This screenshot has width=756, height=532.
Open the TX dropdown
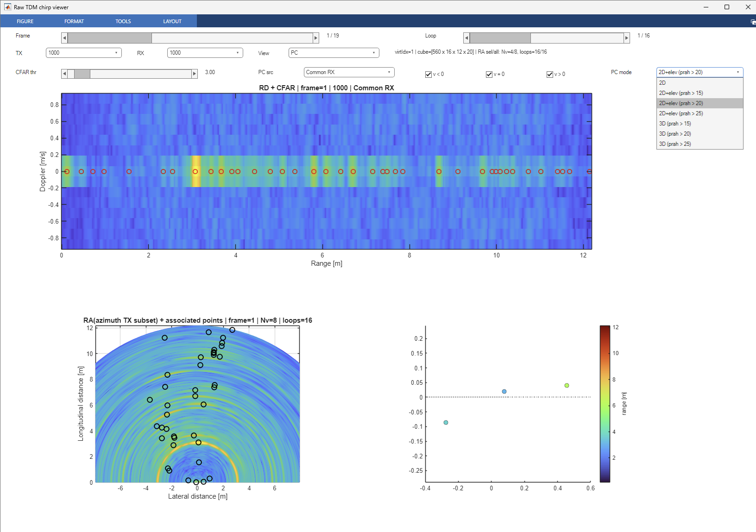click(x=84, y=53)
